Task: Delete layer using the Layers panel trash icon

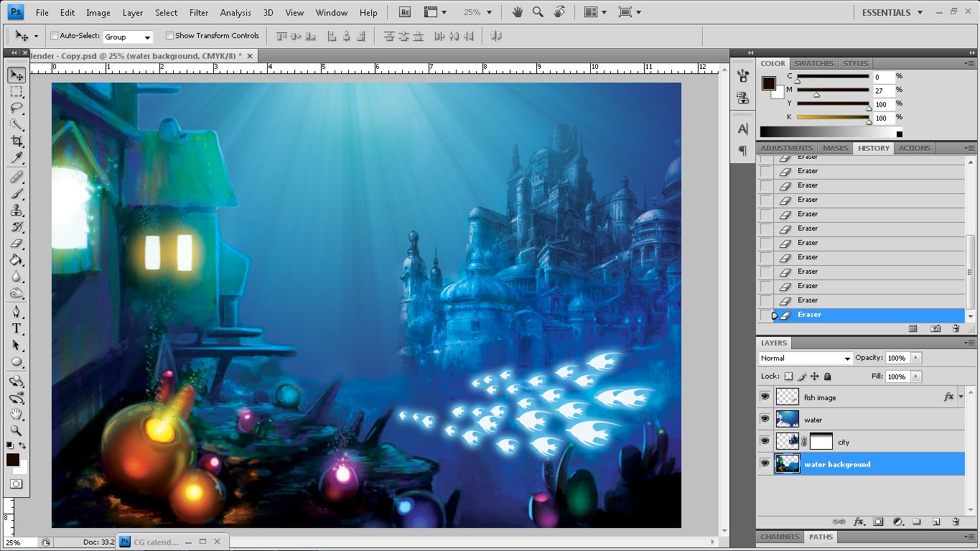Action: 956,522
